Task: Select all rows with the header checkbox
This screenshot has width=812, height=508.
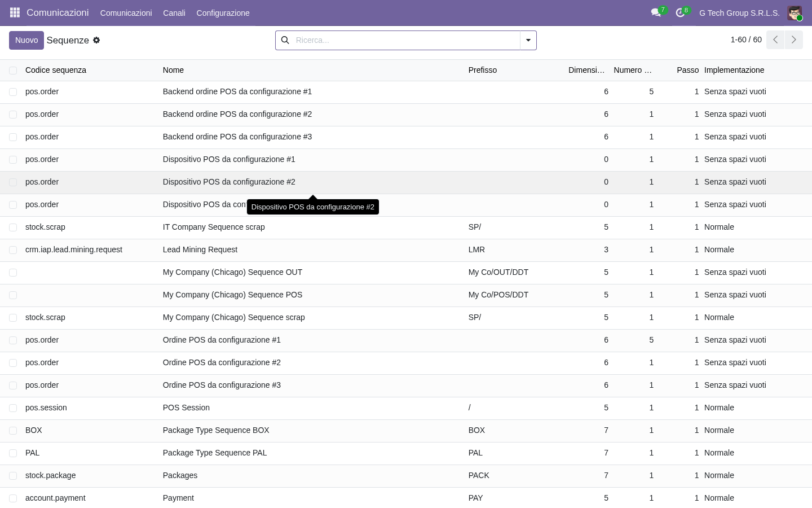Action: tap(13, 70)
